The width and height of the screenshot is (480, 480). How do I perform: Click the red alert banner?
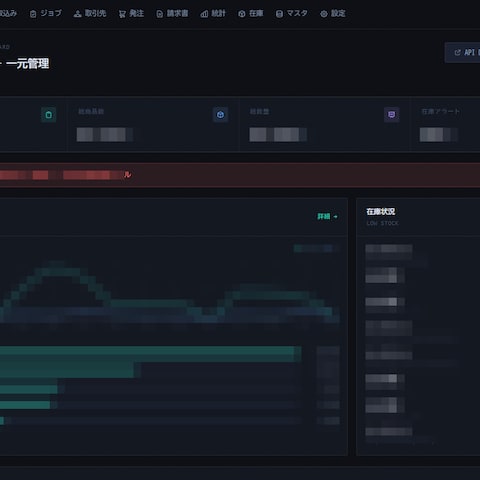240,175
